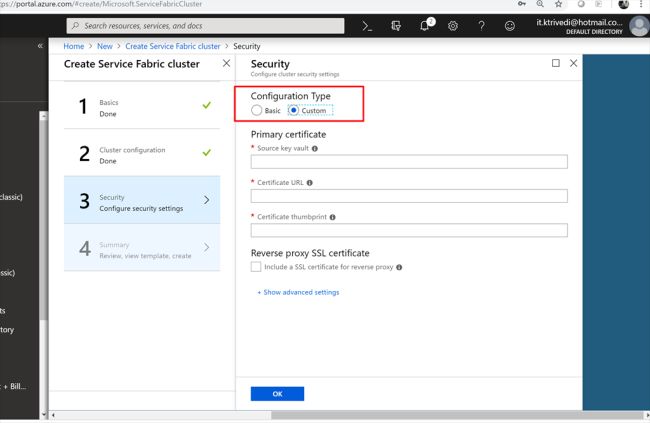Open the directory and subscription filter icon
The image size is (650, 423).
click(x=396, y=26)
